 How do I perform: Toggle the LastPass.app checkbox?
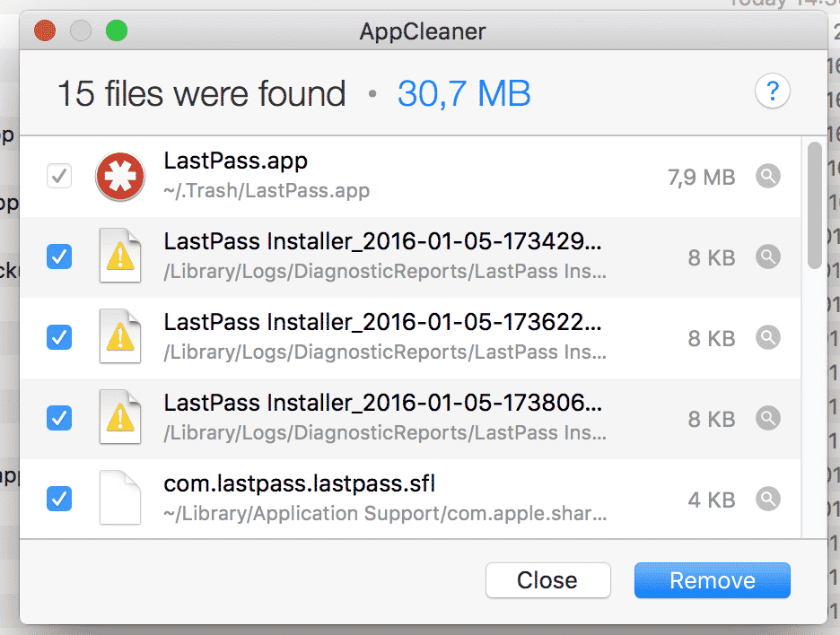click(59, 176)
